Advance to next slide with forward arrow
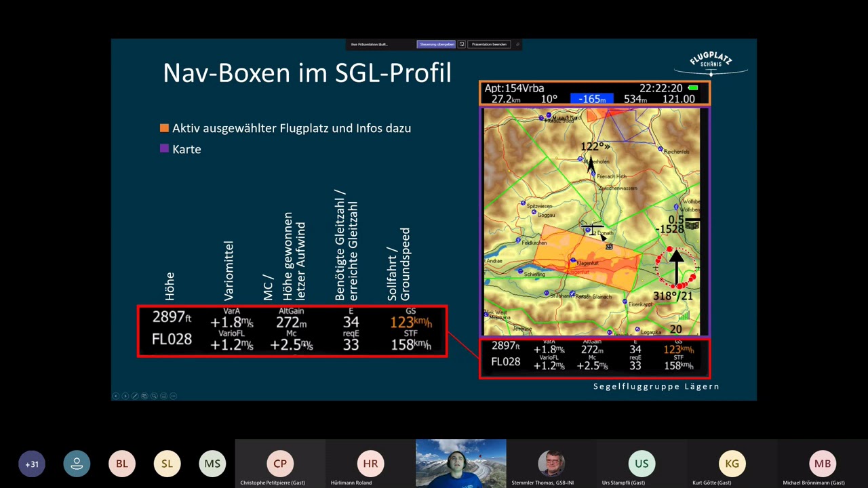This screenshot has width=868, height=488. click(x=125, y=396)
